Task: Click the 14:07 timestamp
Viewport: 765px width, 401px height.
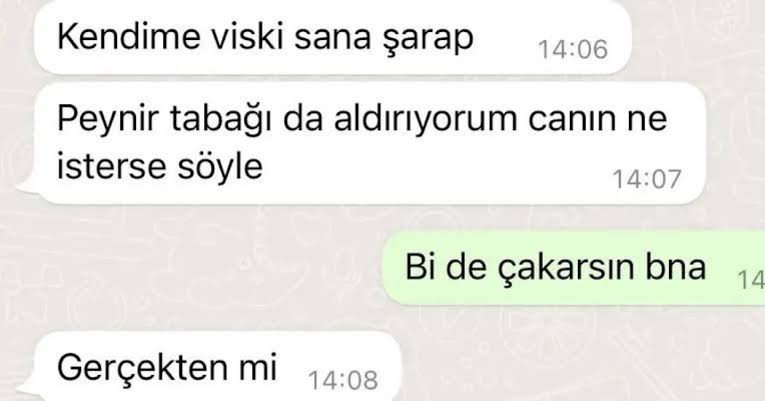Action: pos(646,179)
